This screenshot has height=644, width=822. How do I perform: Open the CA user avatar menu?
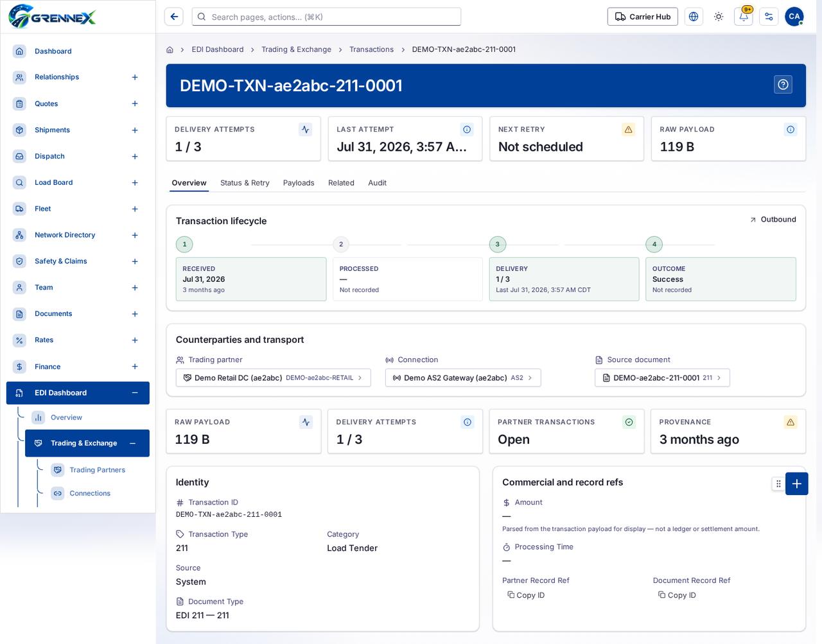click(794, 17)
